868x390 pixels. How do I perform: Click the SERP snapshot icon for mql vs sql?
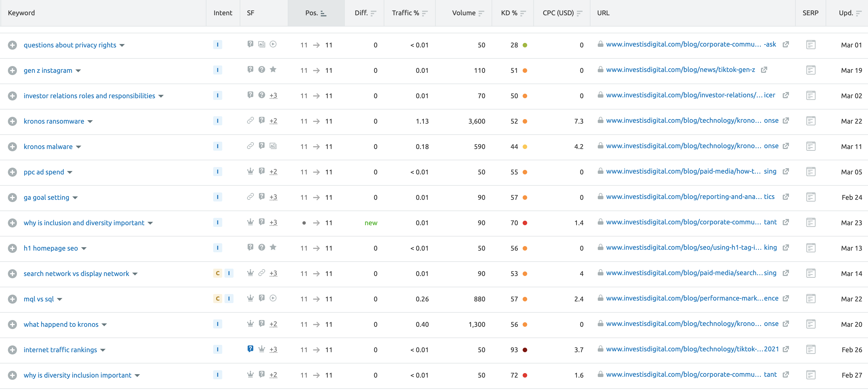(x=810, y=299)
